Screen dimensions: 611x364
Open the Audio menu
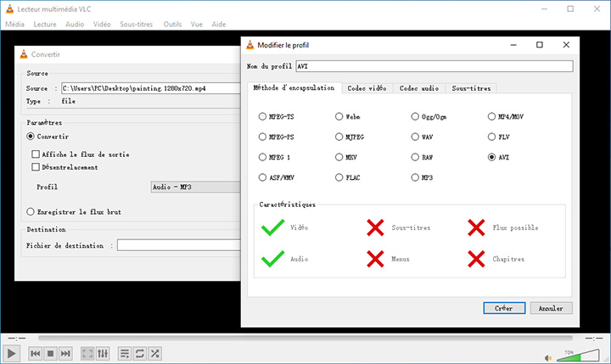75,24
